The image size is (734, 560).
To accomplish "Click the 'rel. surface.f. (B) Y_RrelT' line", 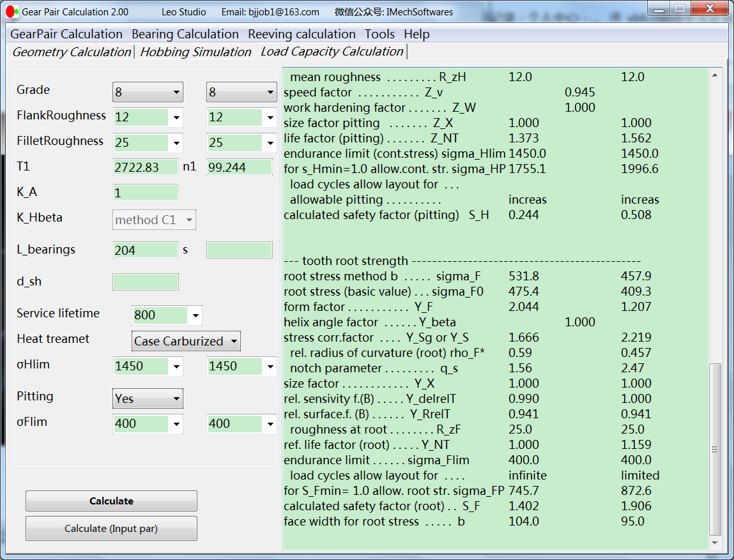I will pyautogui.click(x=467, y=414).
